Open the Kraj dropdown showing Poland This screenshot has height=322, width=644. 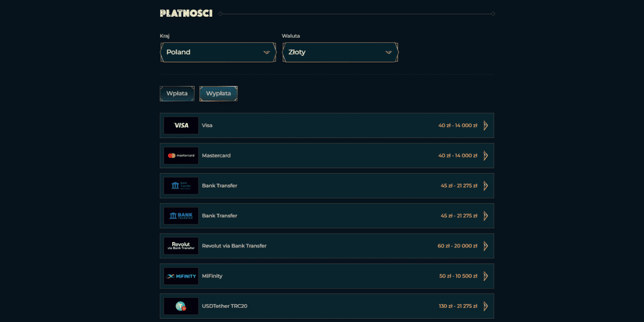pos(218,52)
